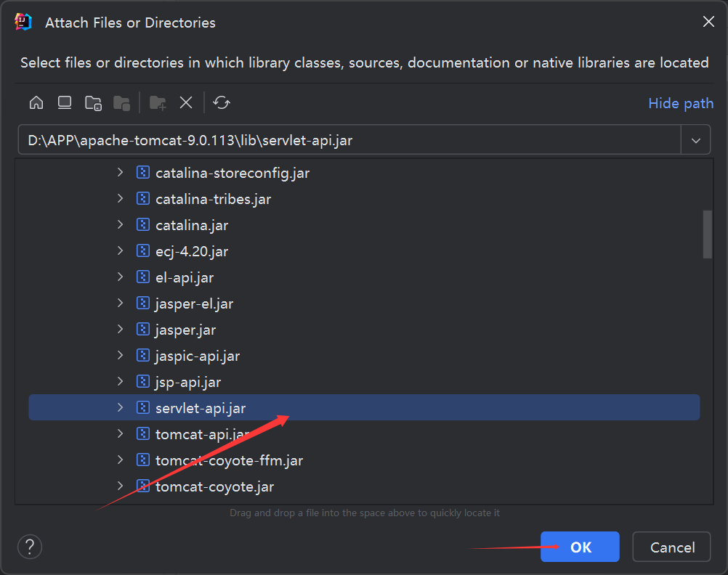Click the file tree vertical scrollbar

708,235
